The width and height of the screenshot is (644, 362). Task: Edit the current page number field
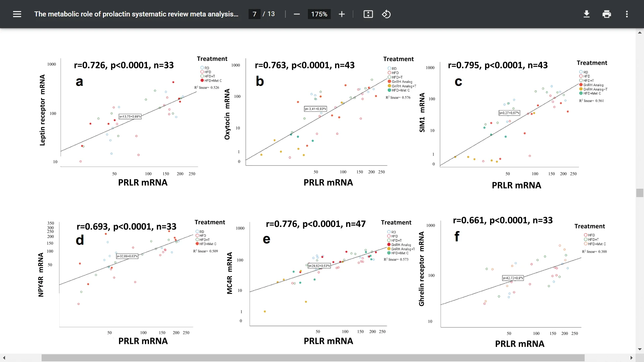tap(254, 14)
